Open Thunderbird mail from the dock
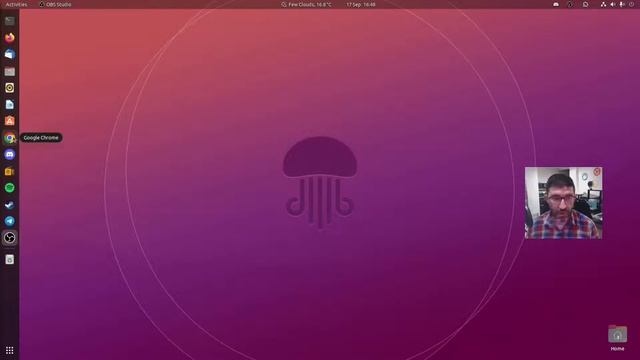640x360 pixels. click(9, 54)
